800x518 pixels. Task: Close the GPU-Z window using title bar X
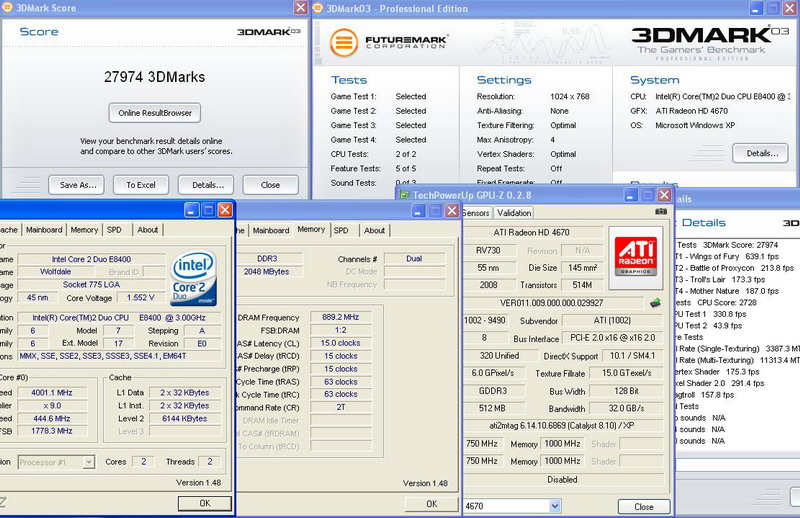pyautogui.click(x=664, y=195)
